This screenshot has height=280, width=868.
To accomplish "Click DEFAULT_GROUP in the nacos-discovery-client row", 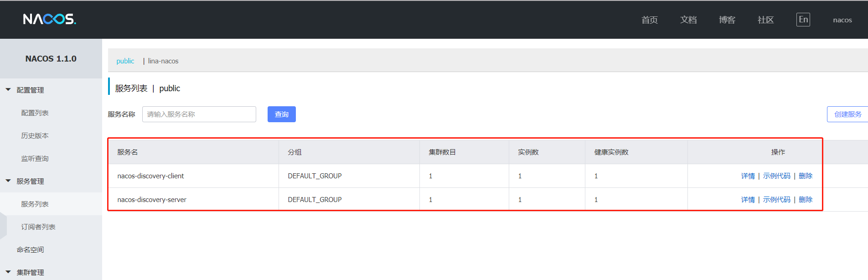I will 315,176.
